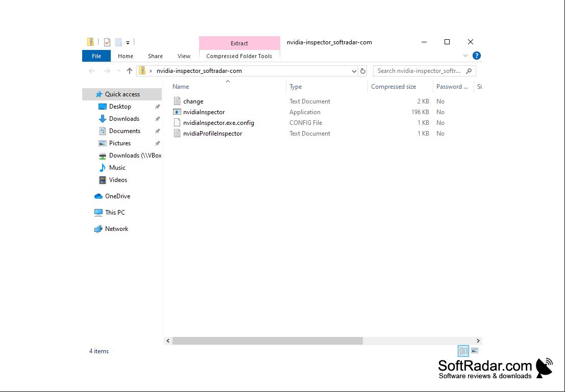Viewport: 565px width, 392px height.
Task: Switch to the View ribbon tab
Action: pyautogui.click(x=184, y=56)
